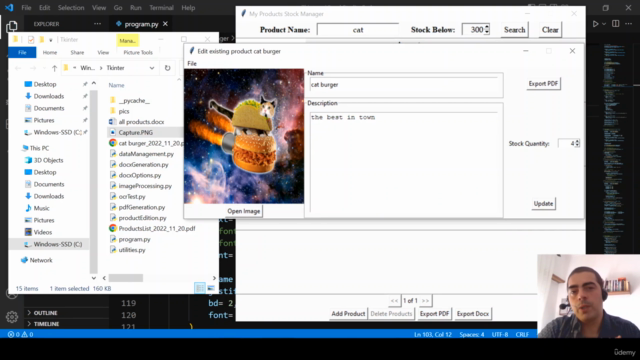Click Export PDF in Edit product window

[x=543, y=84]
